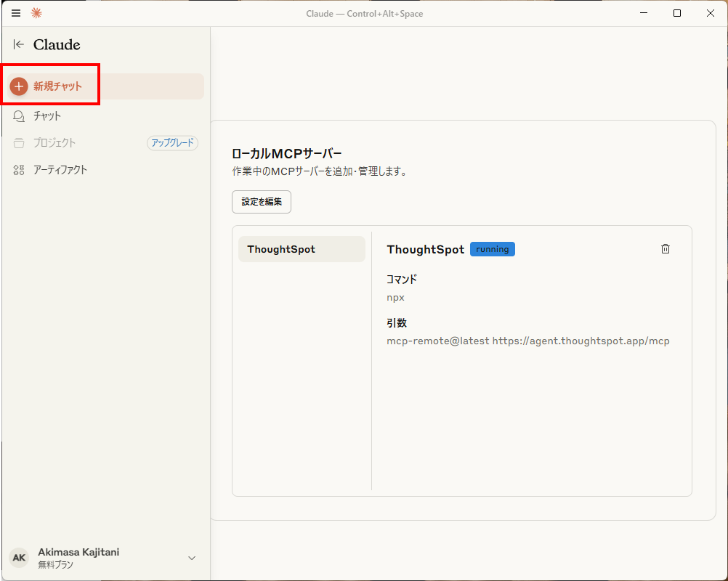This screenshot has height=581, width=728.
Task: Click the 引数 label
Action: coord(397,323)
